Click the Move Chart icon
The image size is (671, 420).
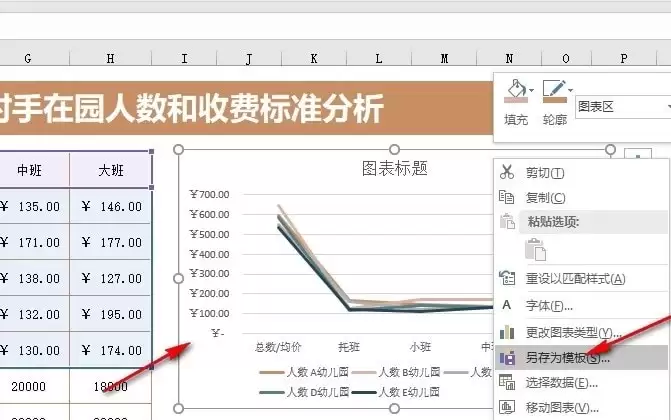tap(507, 407)
